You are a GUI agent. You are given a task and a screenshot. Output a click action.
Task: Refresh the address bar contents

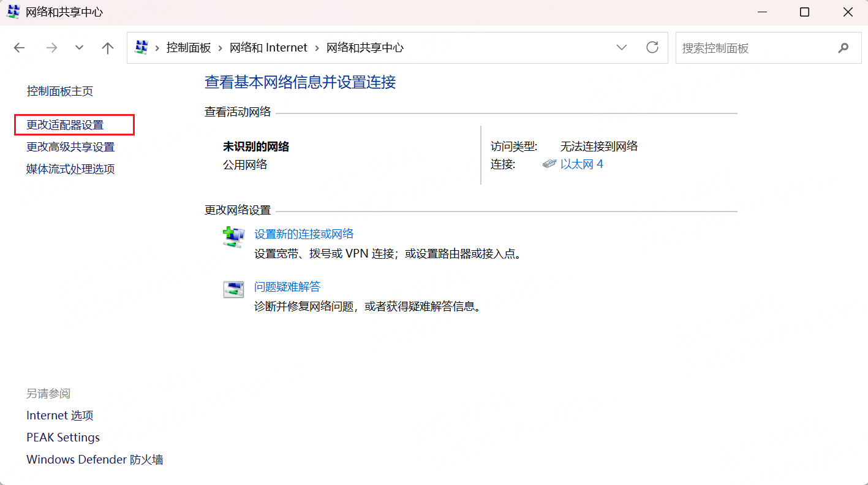(652, 47)
